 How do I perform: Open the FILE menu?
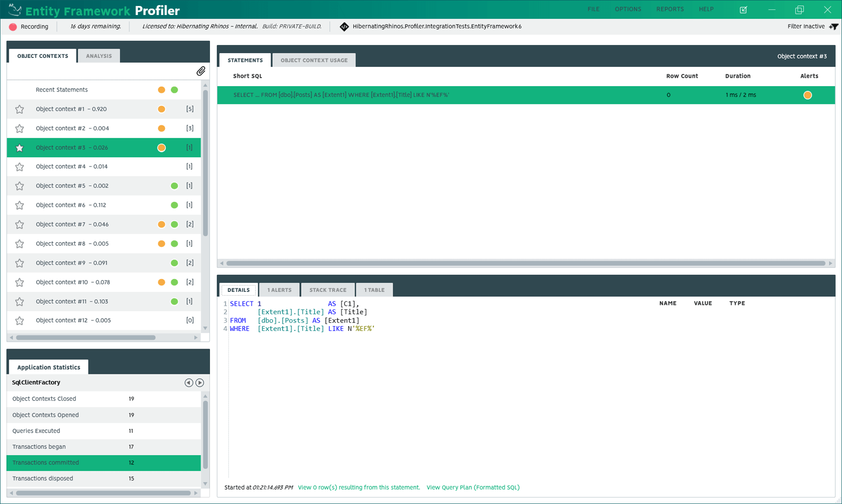[593, 9]
